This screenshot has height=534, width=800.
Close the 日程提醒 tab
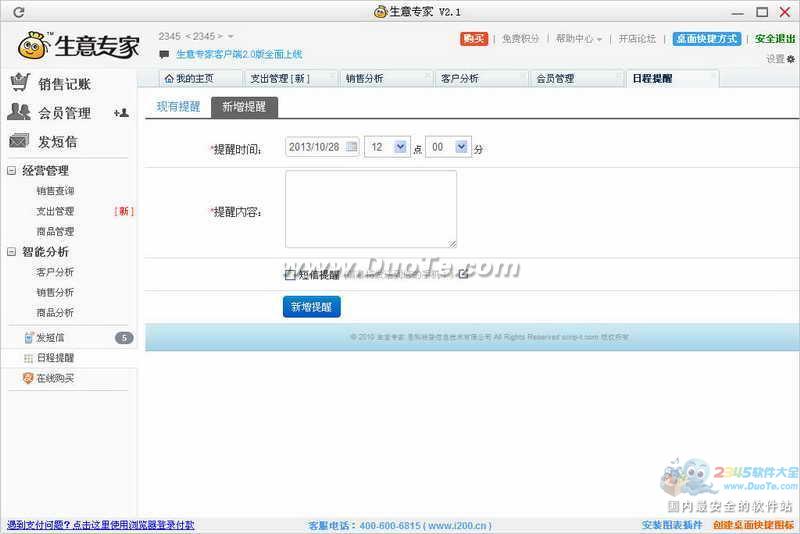pyautogui.click(x=714, y=75)
